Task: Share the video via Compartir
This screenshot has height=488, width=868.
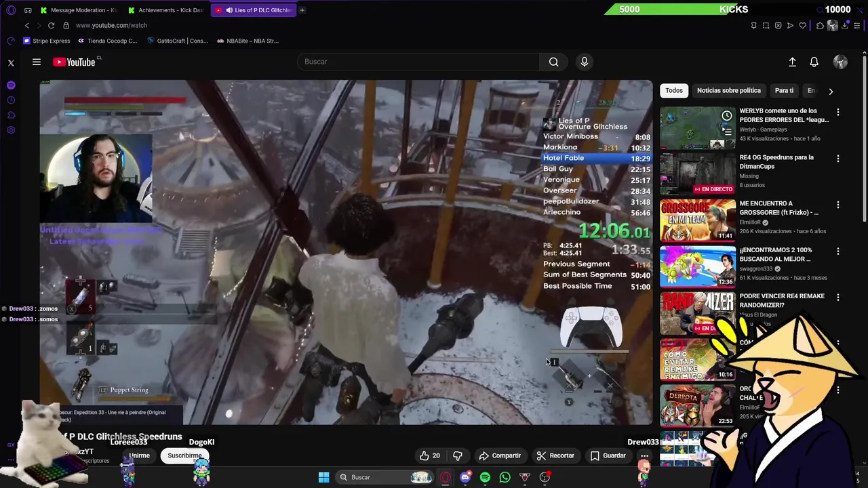Action: tap(500, 455)
